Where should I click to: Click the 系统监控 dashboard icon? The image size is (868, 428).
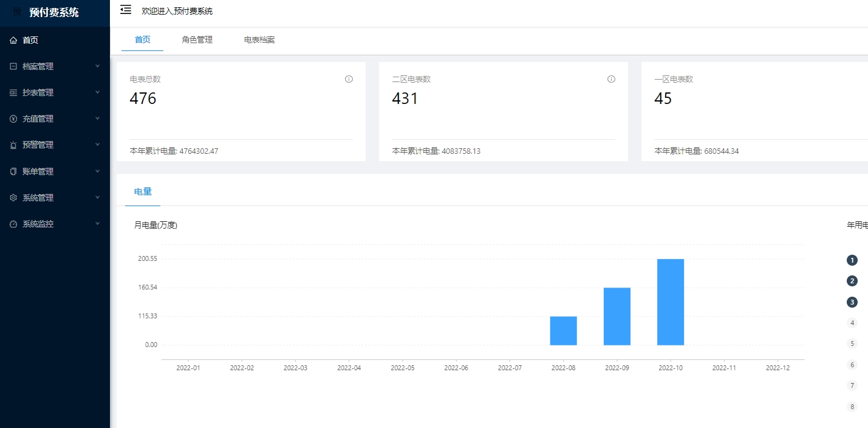pyautogui.click(x=13, y=224)
